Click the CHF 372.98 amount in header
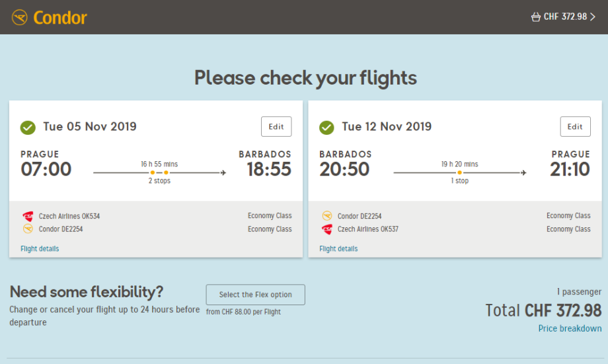 tap(565, 17)
